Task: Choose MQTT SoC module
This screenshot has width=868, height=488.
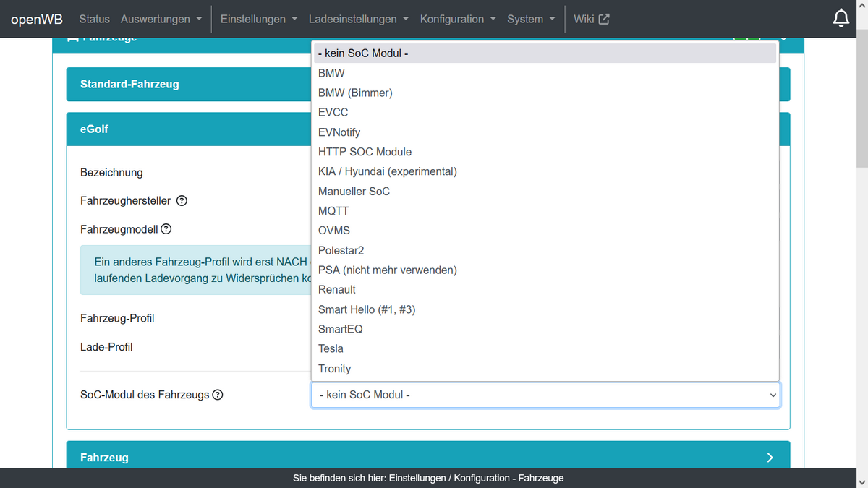Action: [x=545, y=210]
